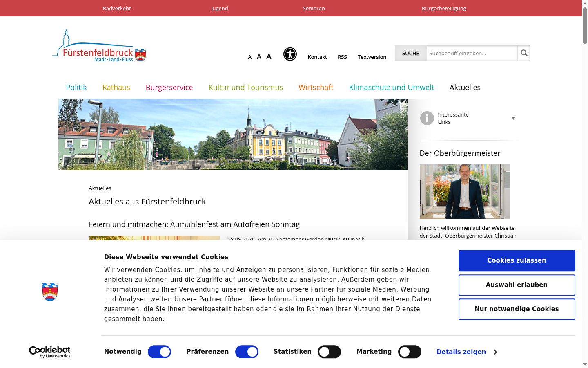Expand the Interessante Links dropdown arrow
The width and height of the screenshot is (588, 368).
point(513,118)
